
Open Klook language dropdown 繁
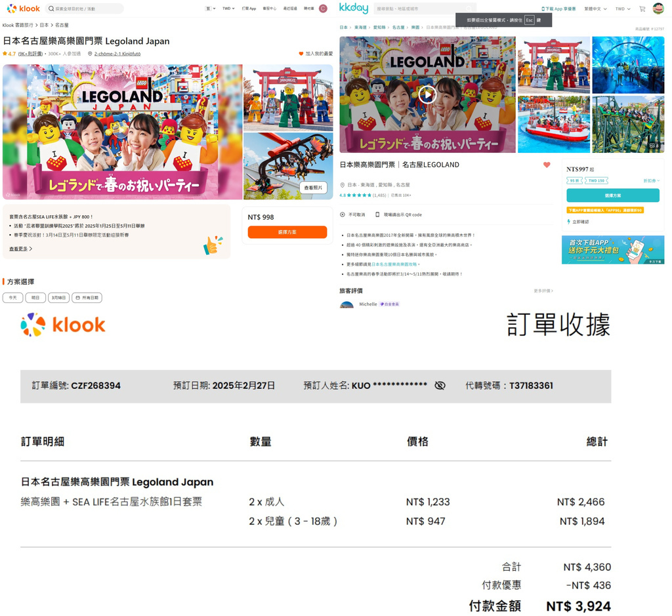210,9
